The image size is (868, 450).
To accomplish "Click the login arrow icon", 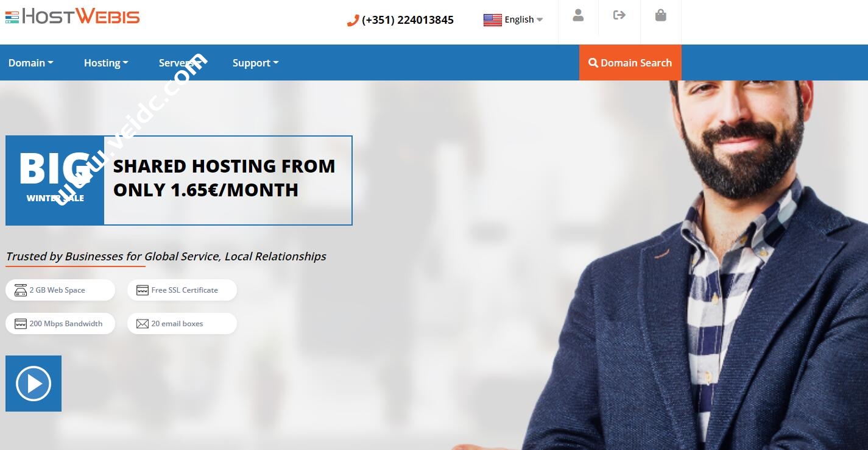I will pos(619,15).
